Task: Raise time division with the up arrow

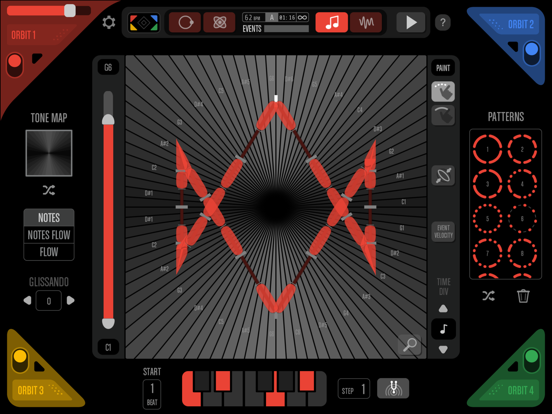Action: (443, 309)
